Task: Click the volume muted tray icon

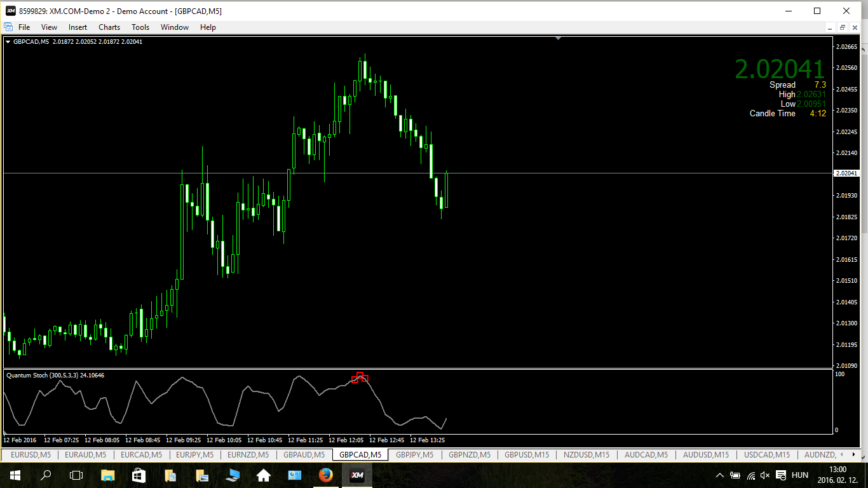Action: point(765,475)
